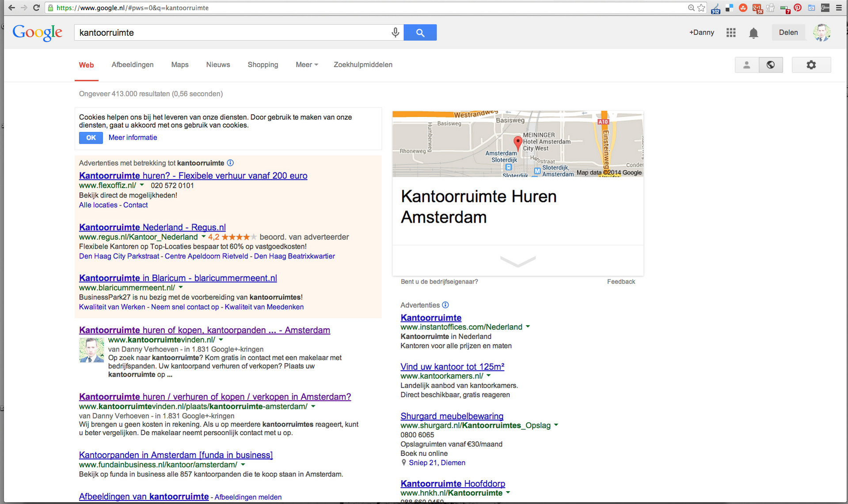Open the Shurgard meubelbewaring ad

coord(452,416)
